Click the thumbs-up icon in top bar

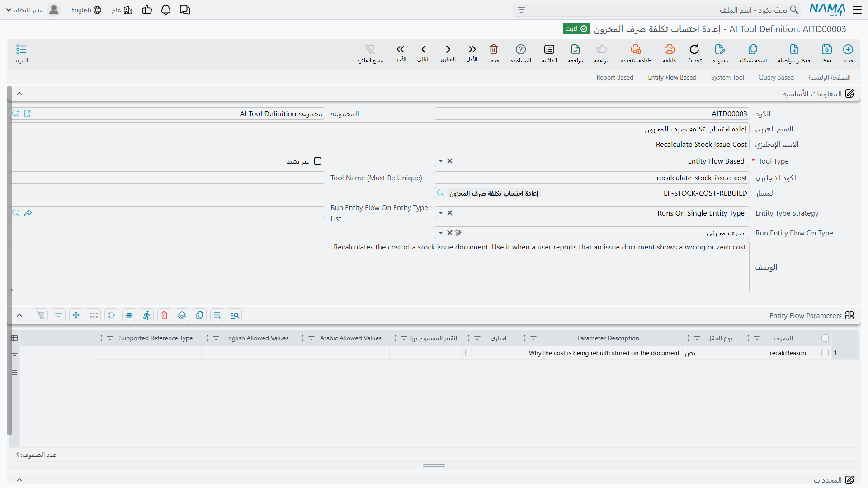(x=147, y=10)
